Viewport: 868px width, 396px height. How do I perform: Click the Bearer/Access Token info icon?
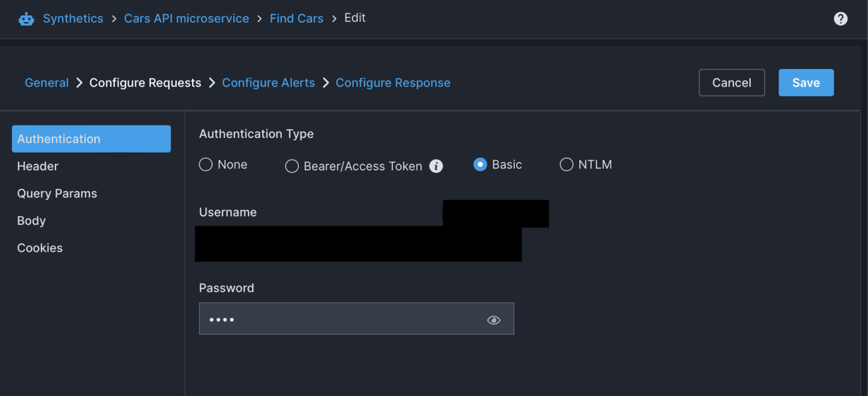(x=436, y=166)
